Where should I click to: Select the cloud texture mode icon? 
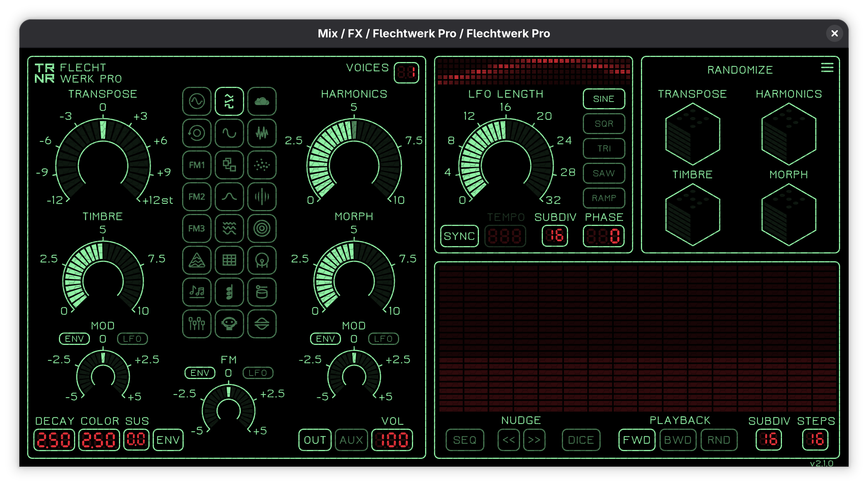click(262, 101)
